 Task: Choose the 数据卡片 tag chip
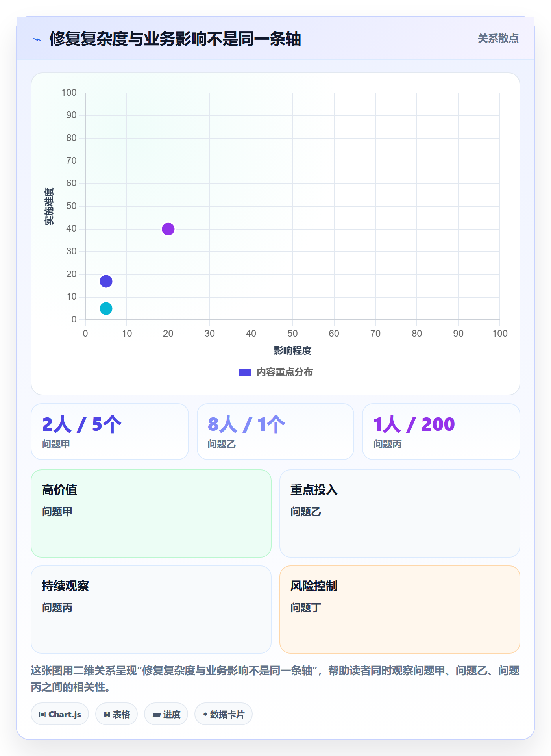(224, 714)
